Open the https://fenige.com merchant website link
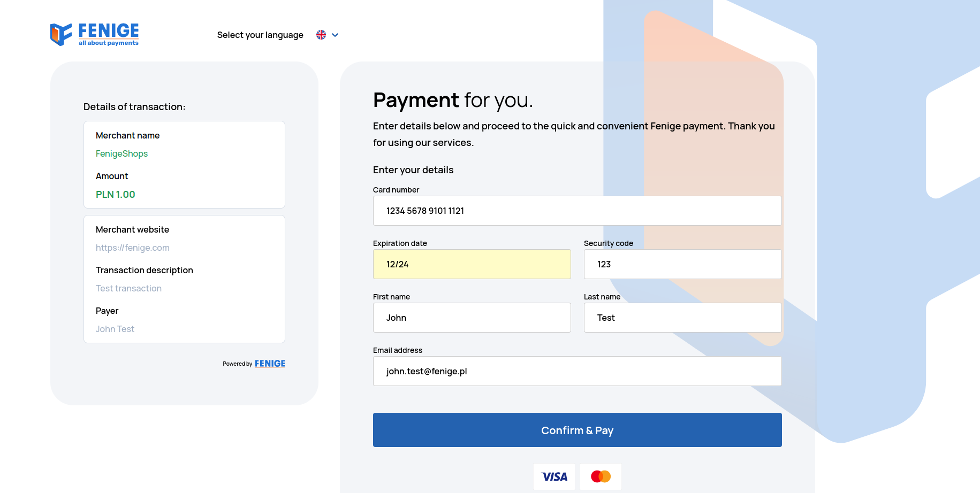The height and width of the screenshot is (493, 980). click(x=133, y=248)
